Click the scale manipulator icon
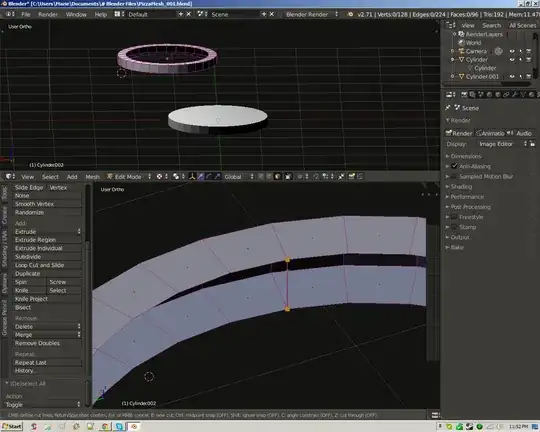This screenshot has height=432, width=540. (x=217, y=177)
